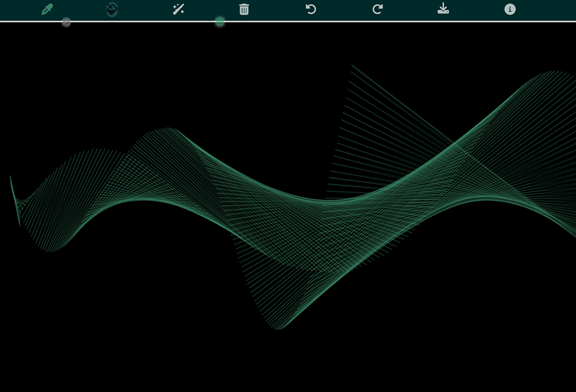
Task: Open the info panel
Action: [510, 9]
